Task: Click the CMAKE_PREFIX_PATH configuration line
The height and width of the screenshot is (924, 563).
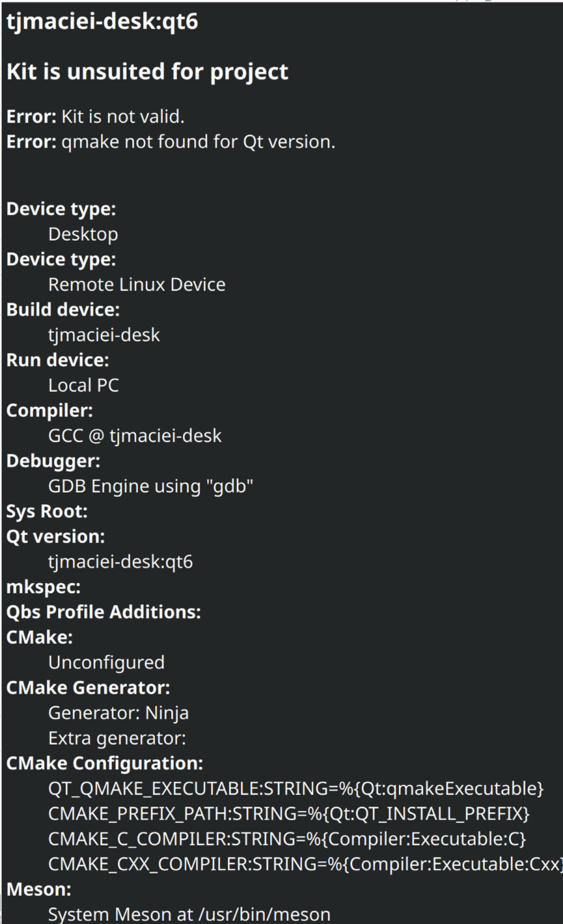Action: pos(289,814)
